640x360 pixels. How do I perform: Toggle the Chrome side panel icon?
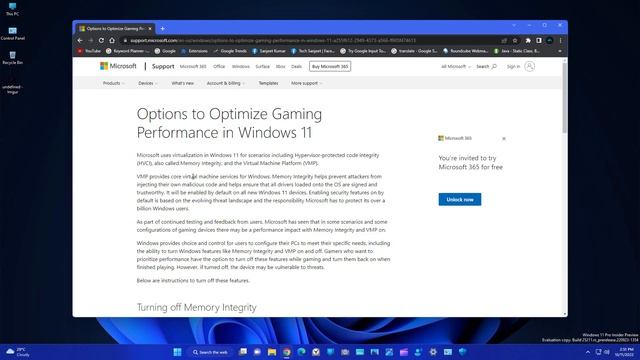coord(539,40)
